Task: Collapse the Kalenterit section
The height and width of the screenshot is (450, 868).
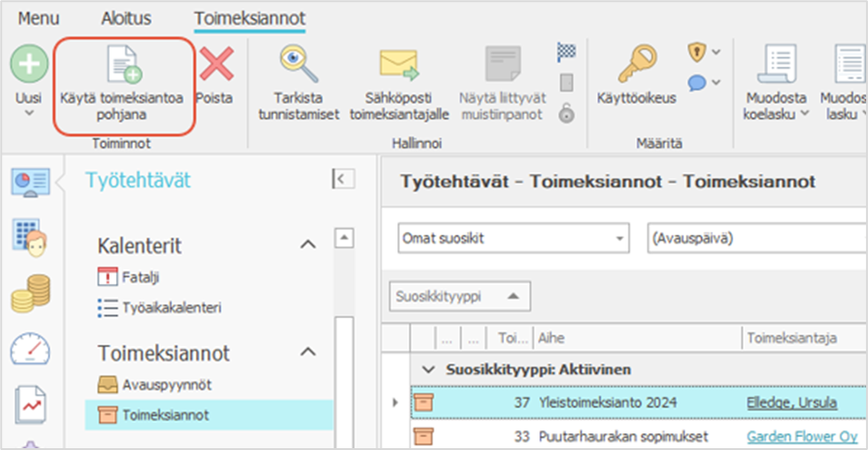Action: (x=306, y=245)
